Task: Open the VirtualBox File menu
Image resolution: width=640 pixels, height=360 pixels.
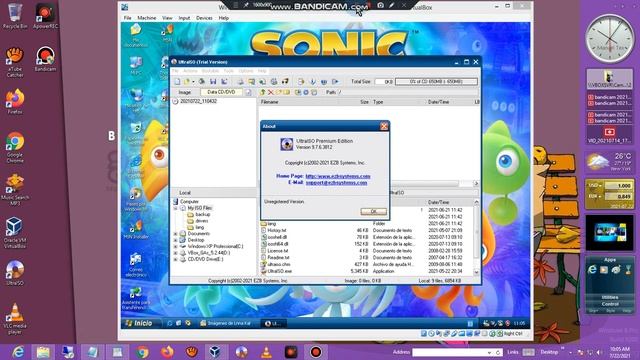Action: 127,18
